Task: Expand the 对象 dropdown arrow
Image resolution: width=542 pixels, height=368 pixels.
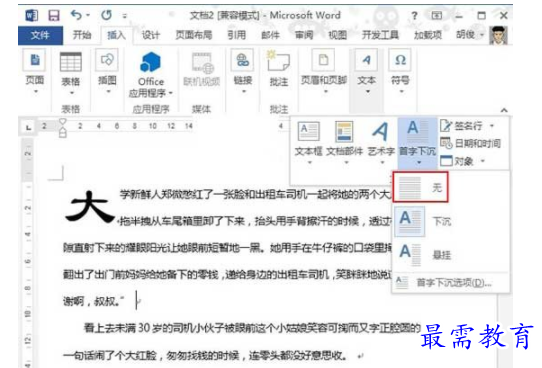Action: coord(483,161)
